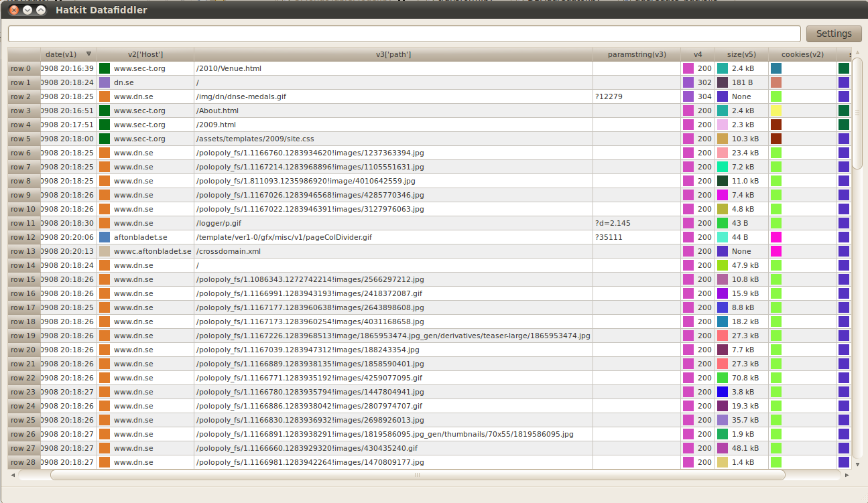Maximize the Hatkit Datafiddler window

[41, 10]
